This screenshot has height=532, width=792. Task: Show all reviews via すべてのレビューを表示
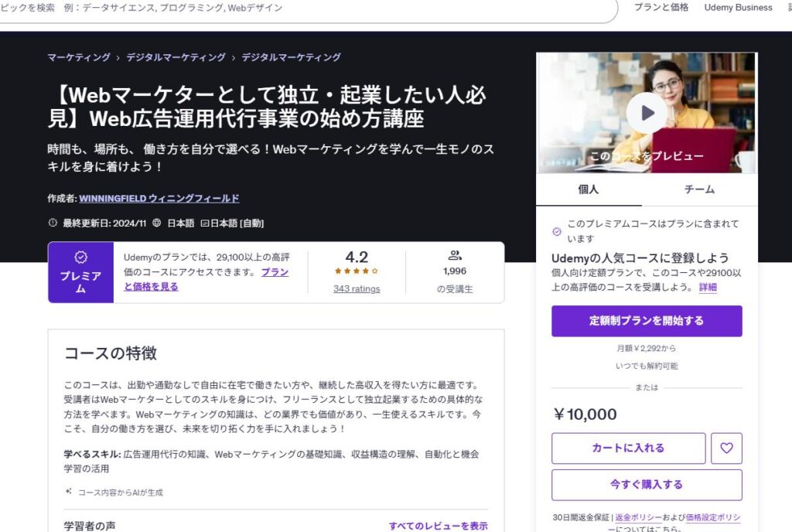click(x=438, y=526)
